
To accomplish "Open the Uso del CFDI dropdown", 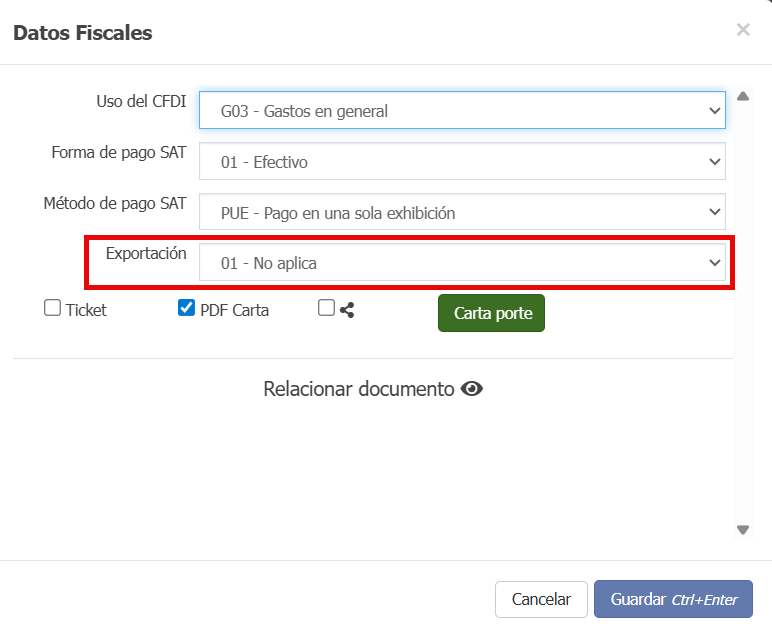I will (x=462, y=111).
